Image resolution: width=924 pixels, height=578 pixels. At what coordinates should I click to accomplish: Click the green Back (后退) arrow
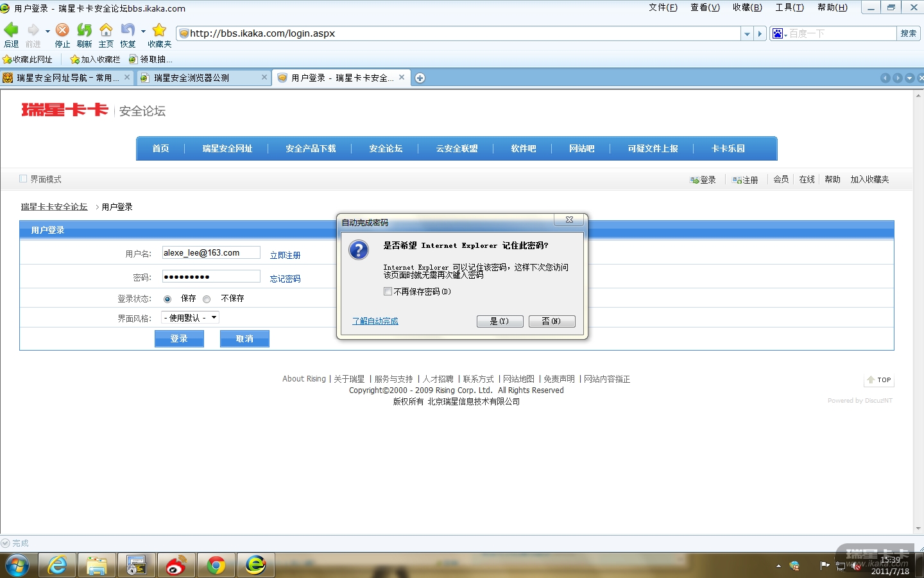(11, 30)
